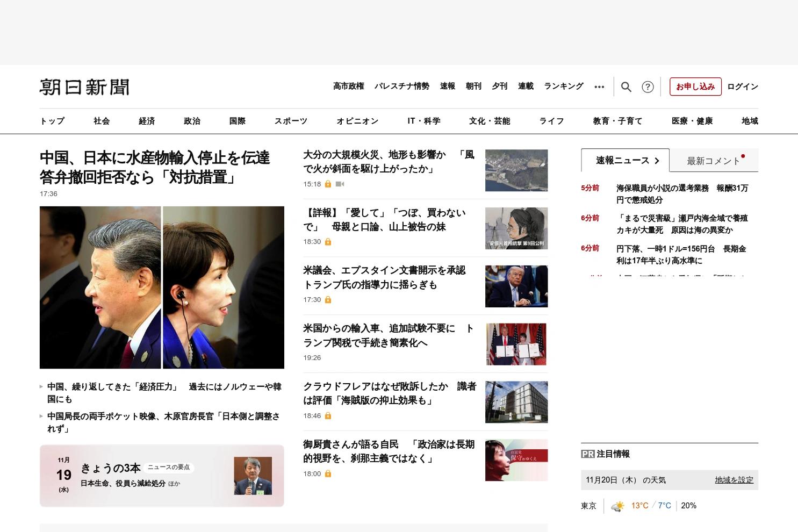
Task: Open the three-dot more menu in header
Action: tap(599, 87)
